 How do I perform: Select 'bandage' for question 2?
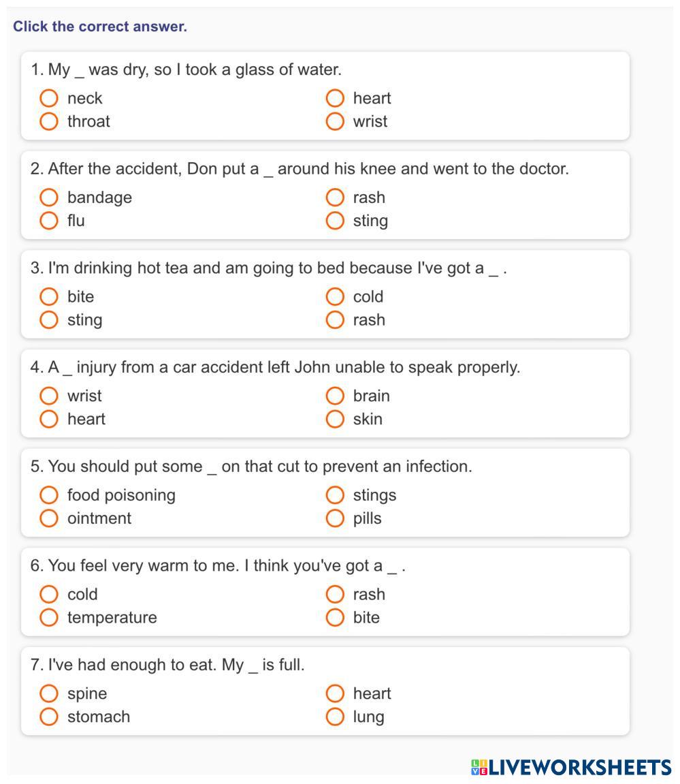pyautogui.click(x=49, y=198)
